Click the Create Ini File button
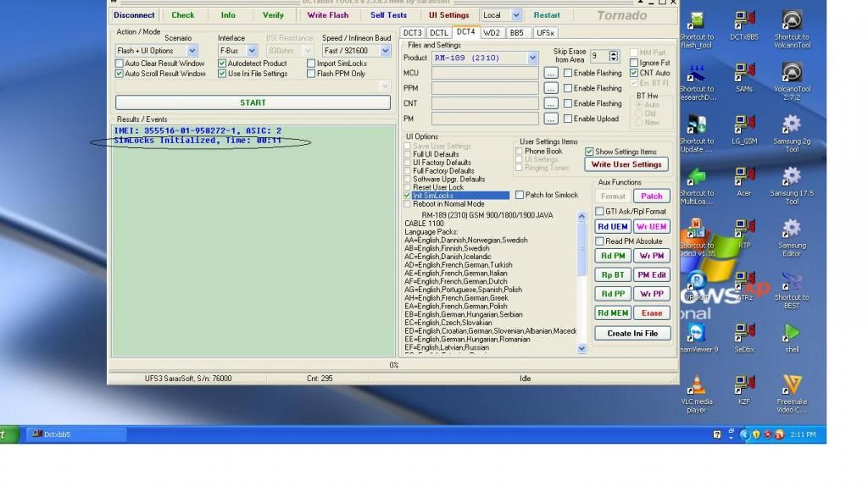Screen dimensions: 868x487 click(x=632, y=334)
